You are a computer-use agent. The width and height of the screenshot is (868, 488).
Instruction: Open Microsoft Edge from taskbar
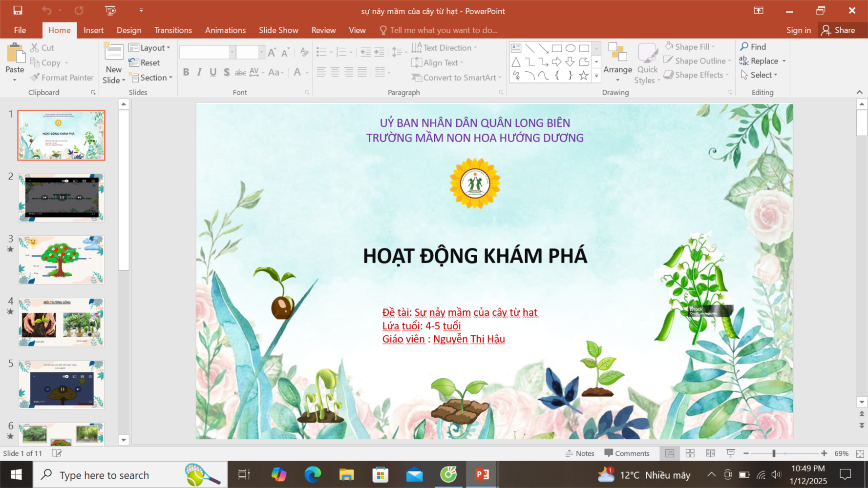(x=313, y=474)
